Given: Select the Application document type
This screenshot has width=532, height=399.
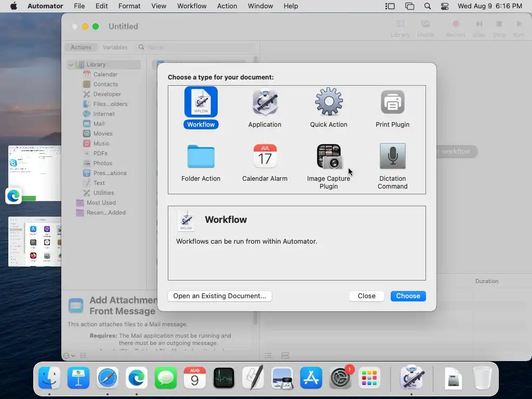Looking at the screenshot, I should tap(264, 108).
